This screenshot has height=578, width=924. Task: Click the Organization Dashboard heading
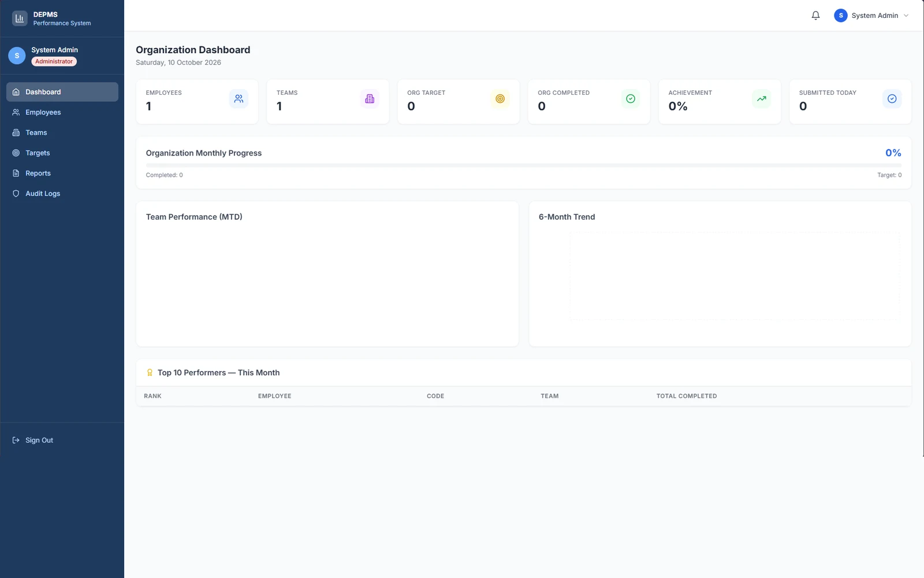(193, 50)
